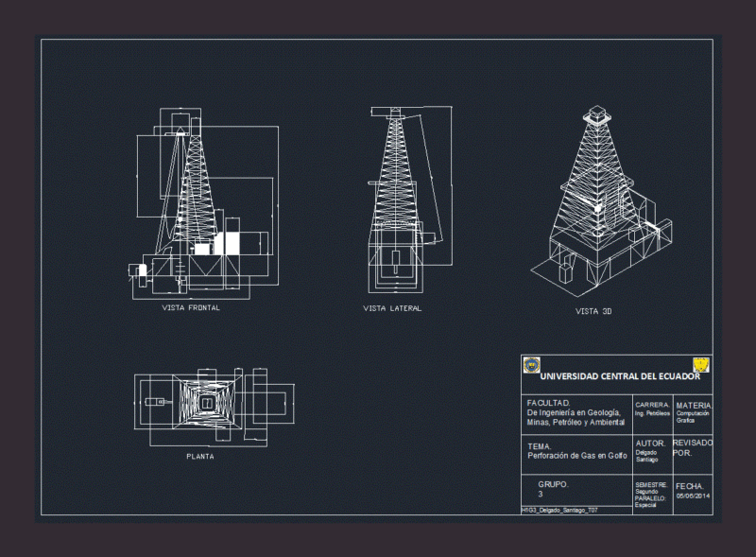Click 'Minas, Petróleo y Ambiental' text
The width and height of the screenshot is (756, 557).
(x=576, y=423)
